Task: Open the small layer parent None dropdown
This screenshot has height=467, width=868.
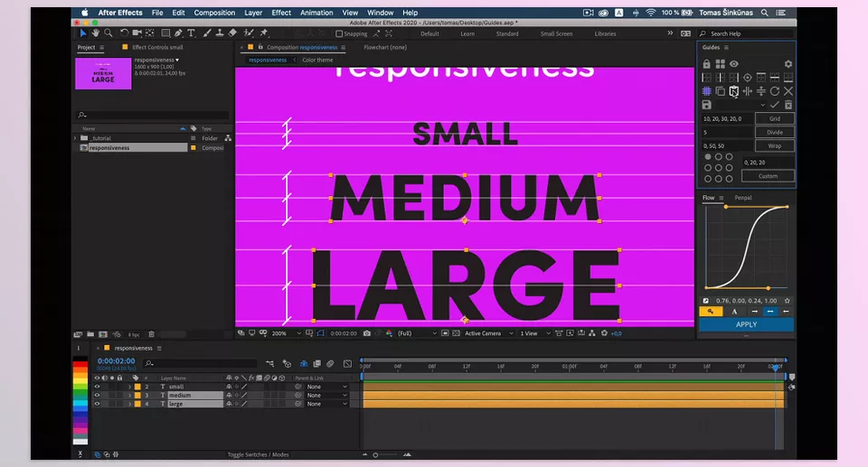Action: [327, 387]
